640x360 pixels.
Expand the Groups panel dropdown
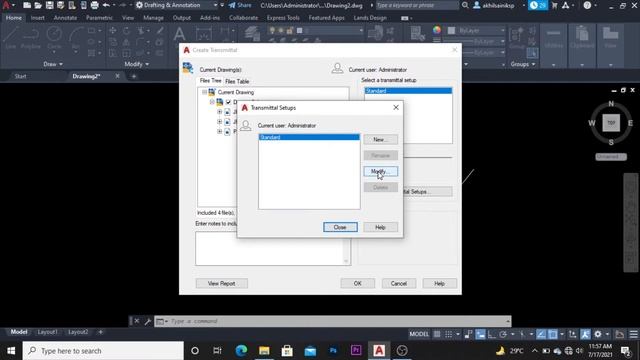point(522,64)
